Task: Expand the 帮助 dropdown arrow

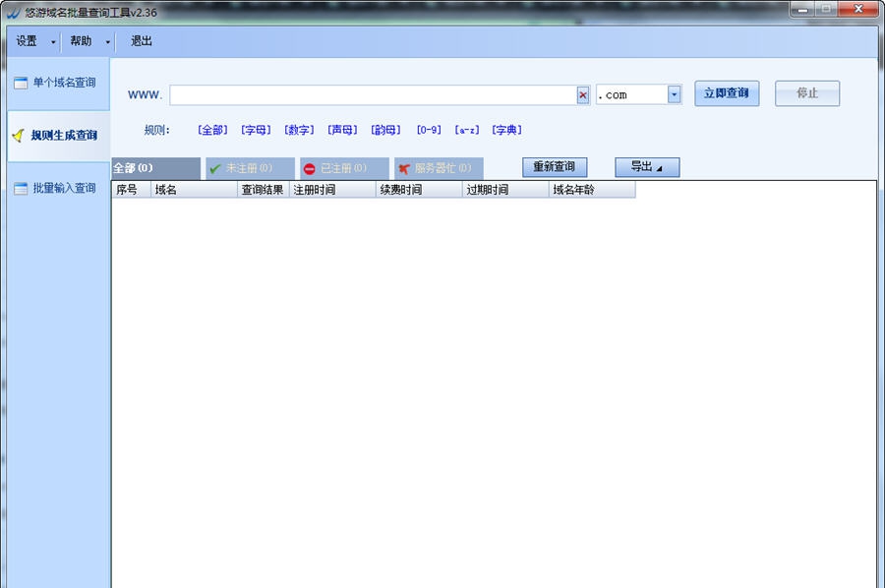Action: (x=107, y=41)
